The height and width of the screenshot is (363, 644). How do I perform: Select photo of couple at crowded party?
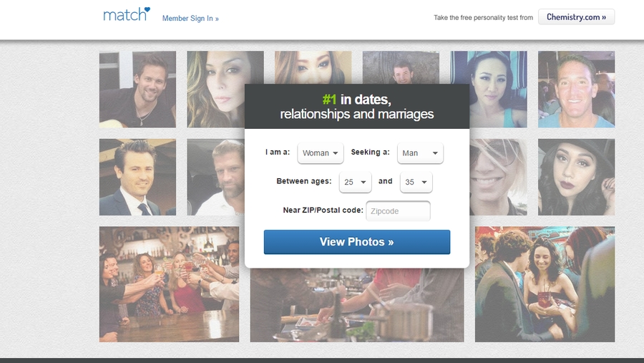(545, 284)
